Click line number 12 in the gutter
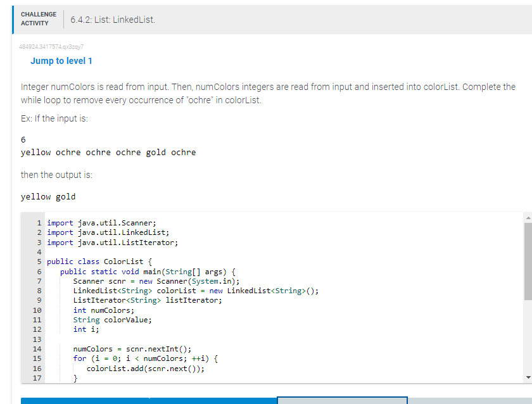Screen dimensions: 532x404 coord(37,329)
